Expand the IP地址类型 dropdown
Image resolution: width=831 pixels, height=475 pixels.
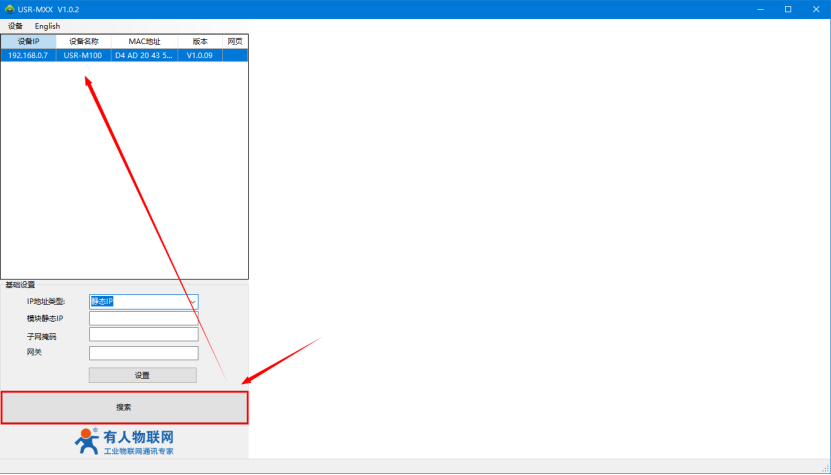point(192,301)
